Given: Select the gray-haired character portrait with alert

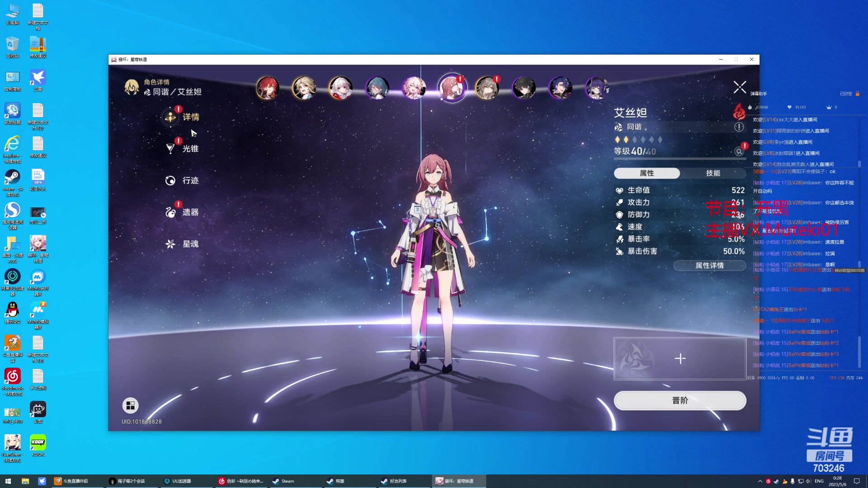Looking at the screenshot, I should (488, 87).
